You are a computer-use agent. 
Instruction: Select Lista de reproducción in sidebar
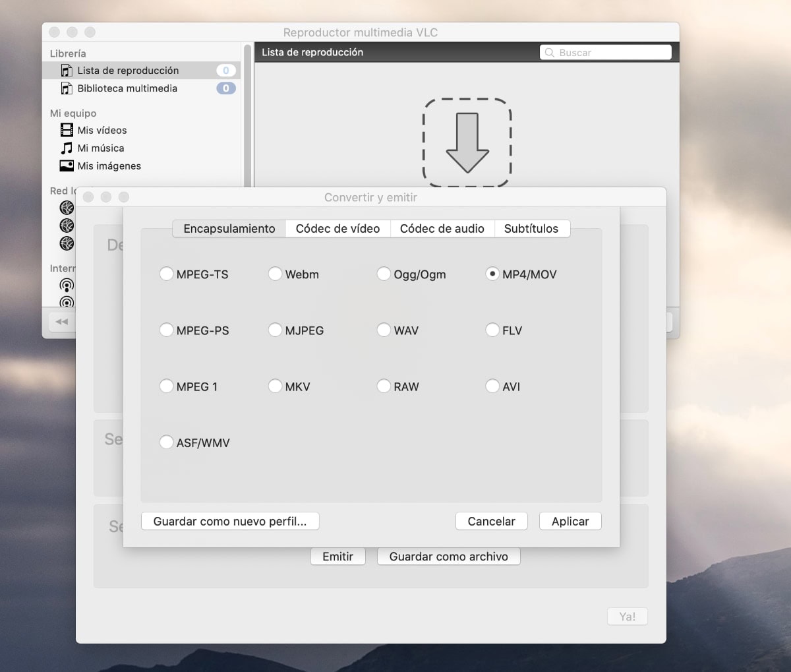(x=142, y=71)
